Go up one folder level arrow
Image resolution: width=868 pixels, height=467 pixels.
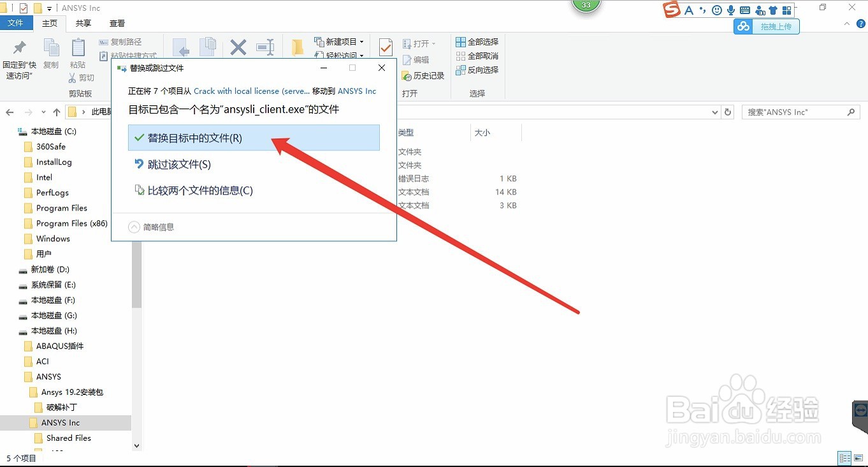pos(57,112)
